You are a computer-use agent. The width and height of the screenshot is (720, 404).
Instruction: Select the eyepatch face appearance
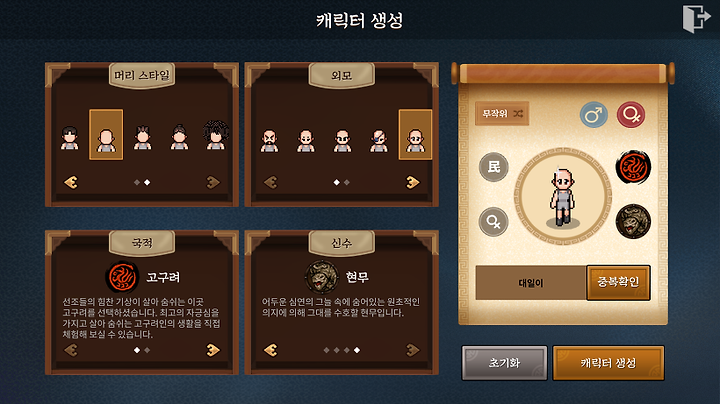(379, 140)
